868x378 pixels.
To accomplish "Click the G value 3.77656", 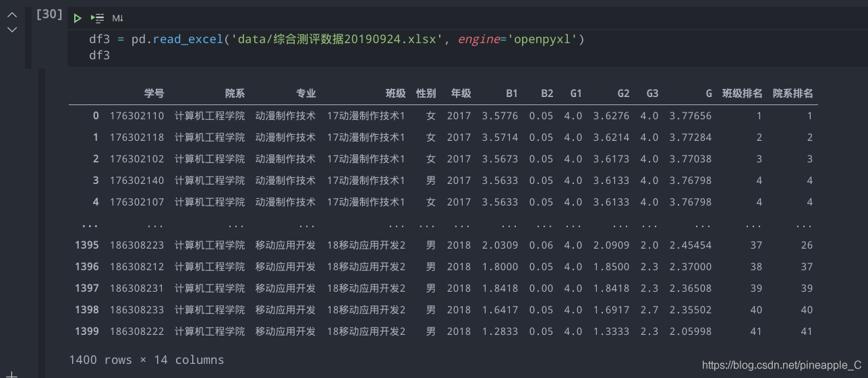I will coord(691,116).
